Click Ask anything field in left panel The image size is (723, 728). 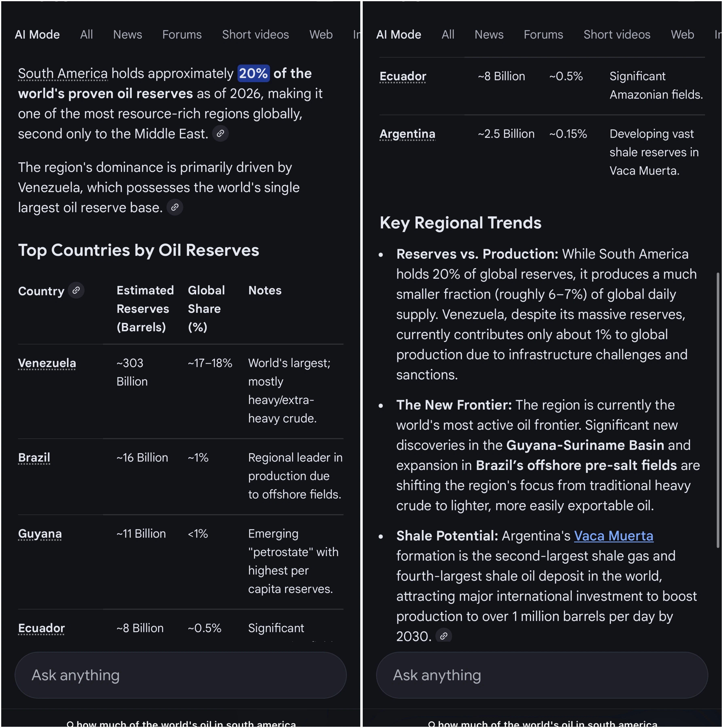click(x=181, y=675)
